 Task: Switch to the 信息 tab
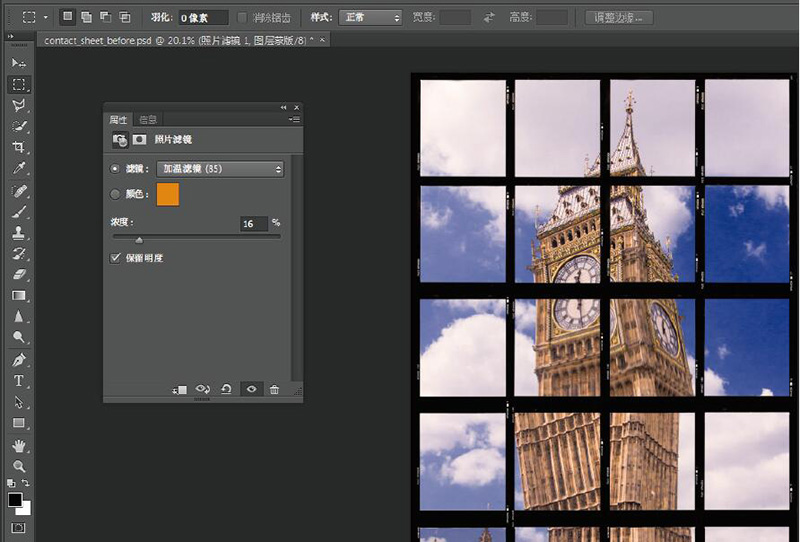(x=148, y=119)
